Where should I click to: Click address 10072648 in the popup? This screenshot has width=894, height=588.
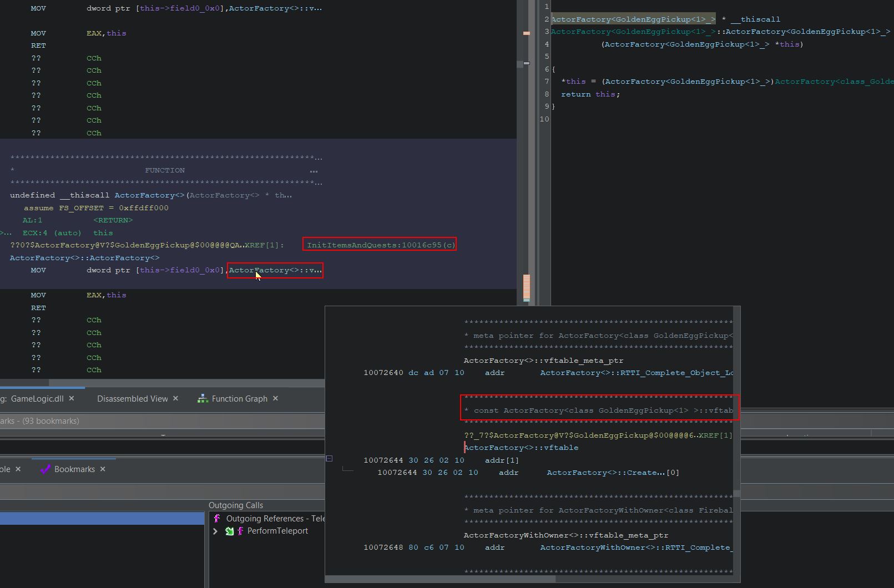[x=383, y=548]
